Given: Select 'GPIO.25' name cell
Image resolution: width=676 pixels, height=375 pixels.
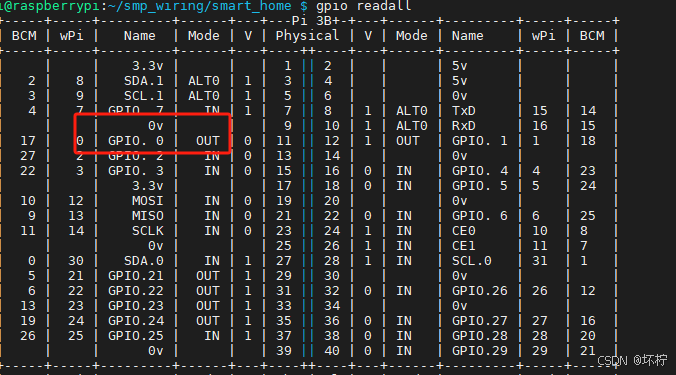Looking at the screenshot, I should click(x=136, y=336).
